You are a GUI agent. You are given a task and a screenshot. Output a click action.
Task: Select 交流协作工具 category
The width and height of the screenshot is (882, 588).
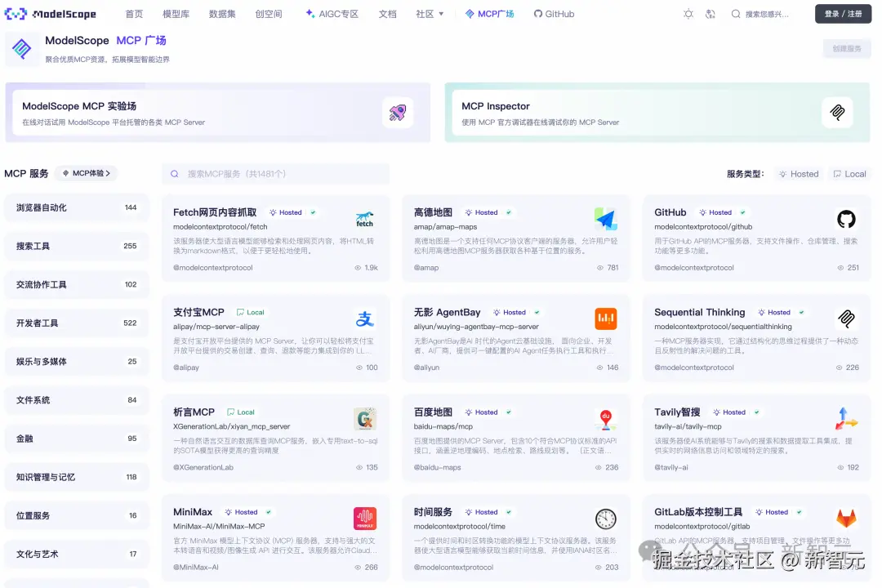pyautogui.click(x=77, y=285)
